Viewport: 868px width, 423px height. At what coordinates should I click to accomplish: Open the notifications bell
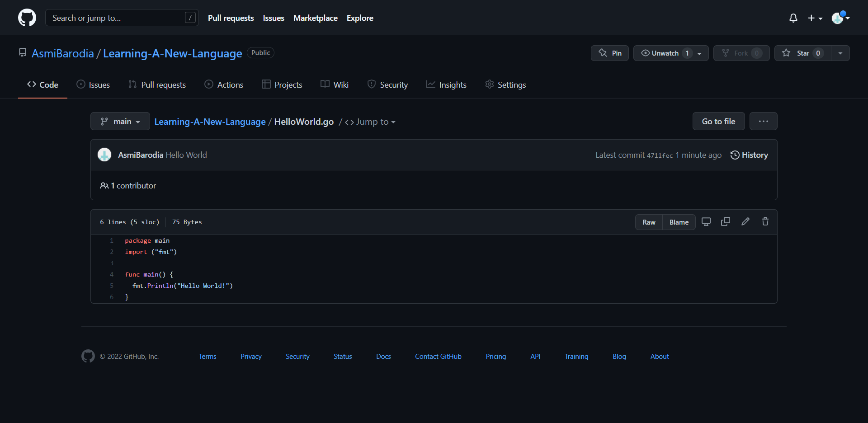tap(793, 18)
